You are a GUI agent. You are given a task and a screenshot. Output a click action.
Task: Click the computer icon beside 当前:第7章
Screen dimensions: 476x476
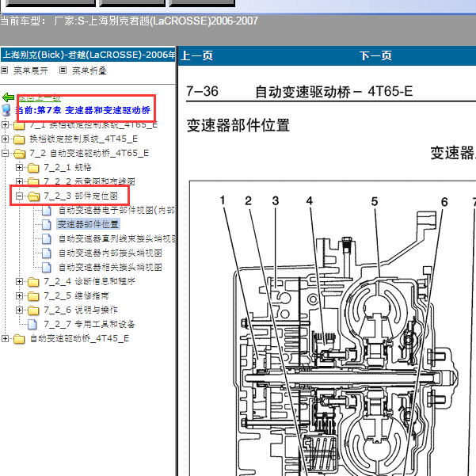tap(6, 110)
